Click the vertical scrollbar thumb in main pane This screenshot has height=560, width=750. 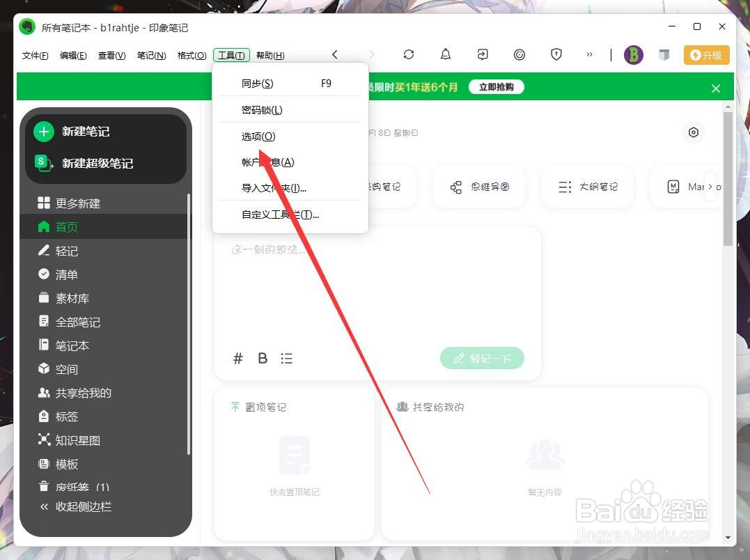click(728, 178)
